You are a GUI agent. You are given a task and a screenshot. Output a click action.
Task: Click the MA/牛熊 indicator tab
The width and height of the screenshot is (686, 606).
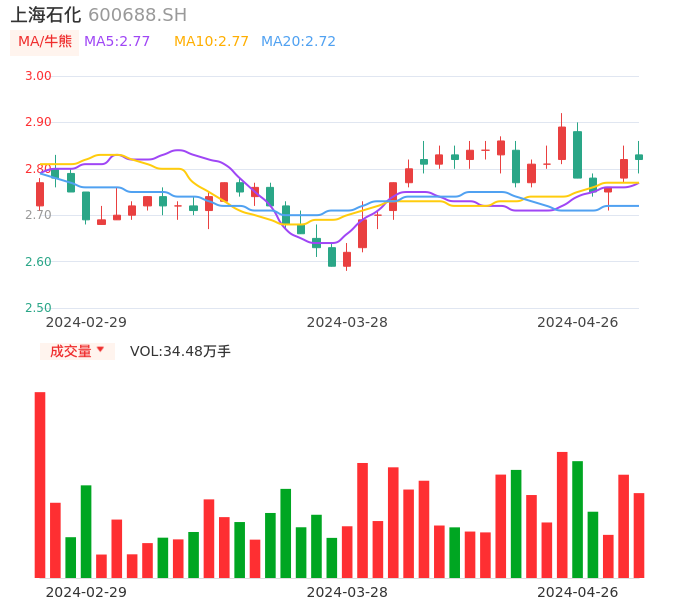pos(45,42)
